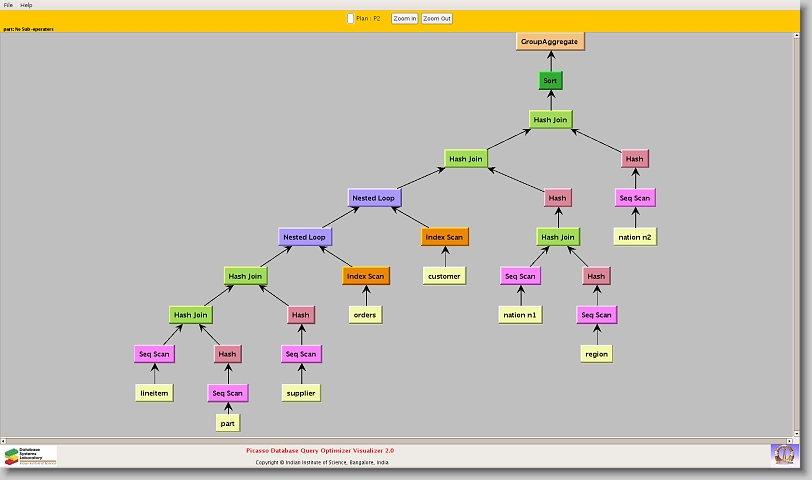
Task: Click the Hash node above nation n2 scan
Action: (634, 159)
